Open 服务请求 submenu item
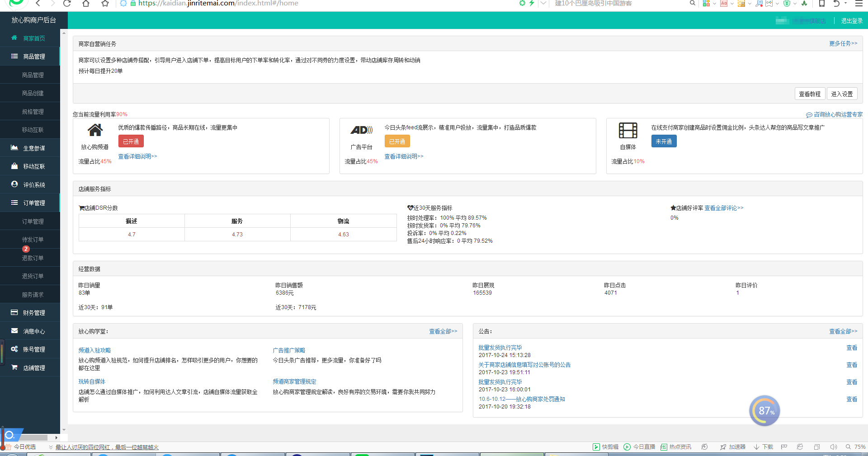868x456 pixels. tap(30, 295)
